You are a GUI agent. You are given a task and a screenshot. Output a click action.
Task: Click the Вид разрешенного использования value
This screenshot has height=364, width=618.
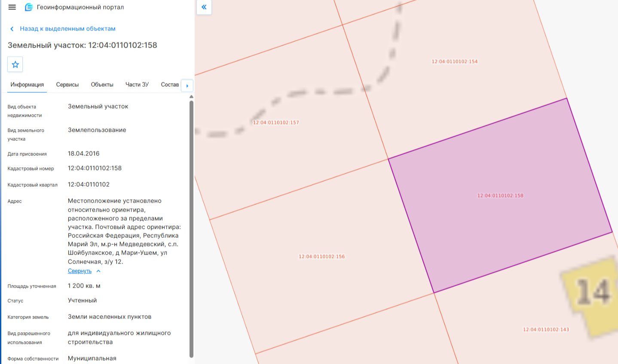tap(119, 337)
